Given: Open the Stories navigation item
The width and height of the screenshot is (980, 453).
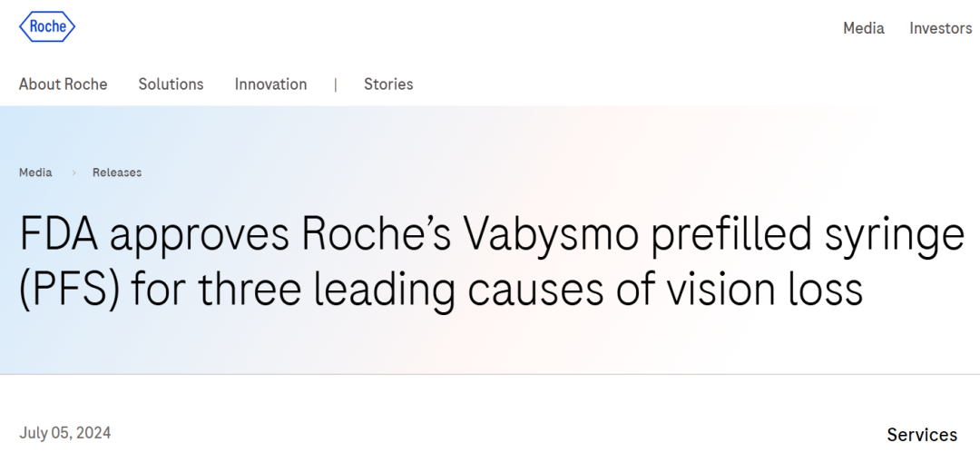Looking at the screenshot, I should pyautogui.click(x=388, y=84).
